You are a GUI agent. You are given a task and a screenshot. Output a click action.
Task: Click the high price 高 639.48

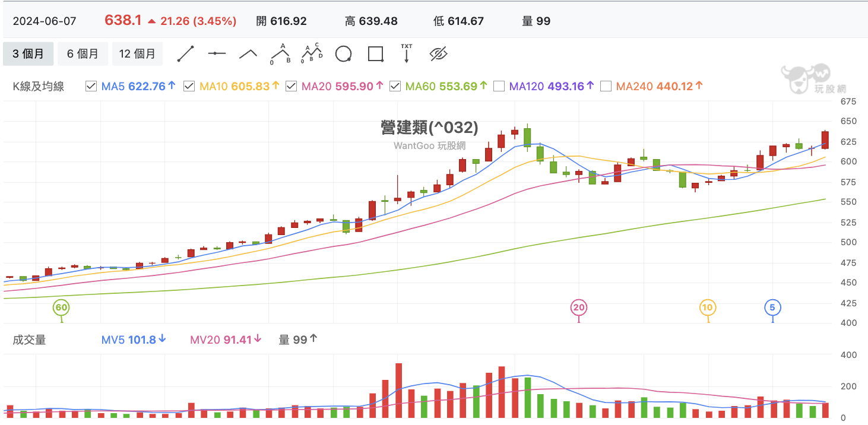pos(371,21)
